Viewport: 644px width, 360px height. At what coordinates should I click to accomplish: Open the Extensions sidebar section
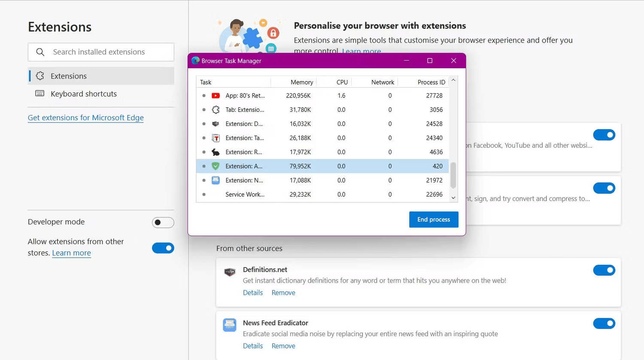tap(101, 76)
